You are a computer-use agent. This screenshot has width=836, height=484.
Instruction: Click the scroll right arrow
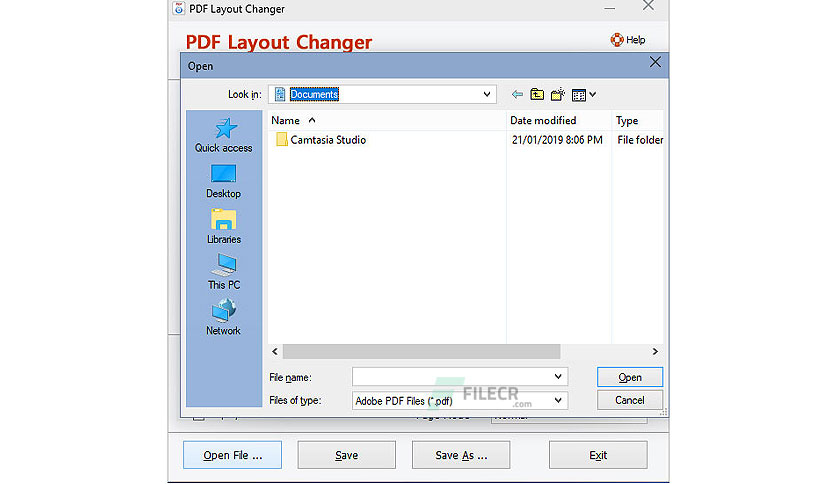[x=655, y=352]
